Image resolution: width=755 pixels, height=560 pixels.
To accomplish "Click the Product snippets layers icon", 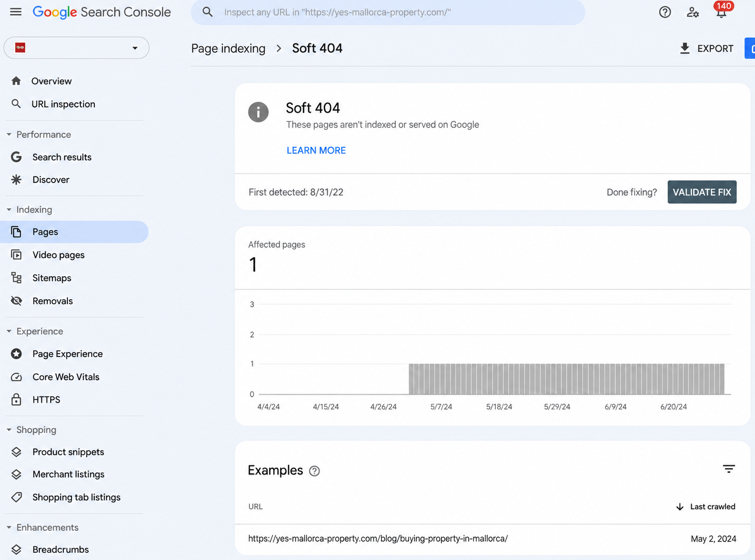I will (16, 452).
